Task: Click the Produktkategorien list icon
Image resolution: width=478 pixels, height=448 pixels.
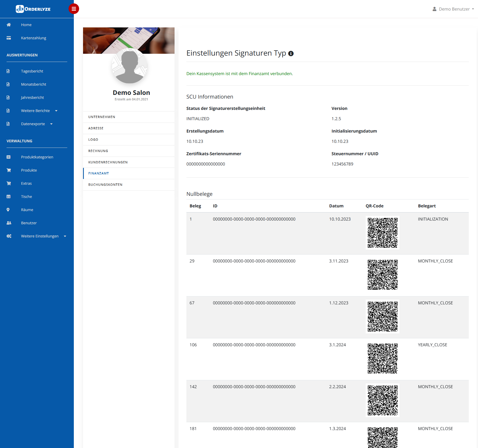Action: [8, 157]
